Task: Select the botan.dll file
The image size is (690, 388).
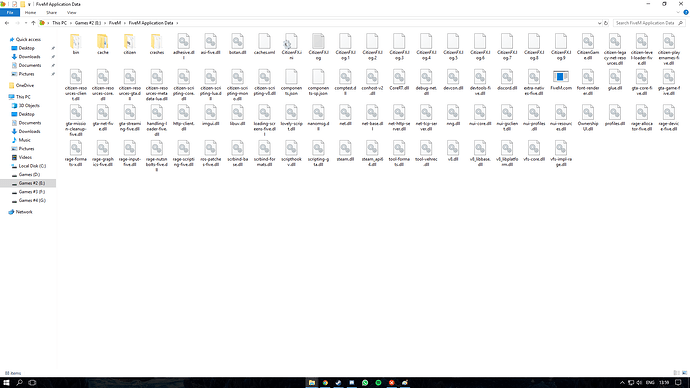Action: click(237, 44)
